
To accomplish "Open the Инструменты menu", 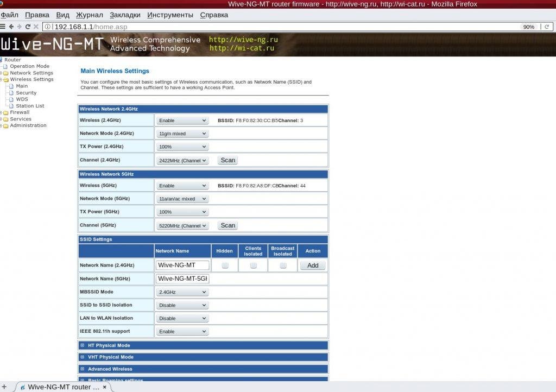I will click(x=170, y=15).
